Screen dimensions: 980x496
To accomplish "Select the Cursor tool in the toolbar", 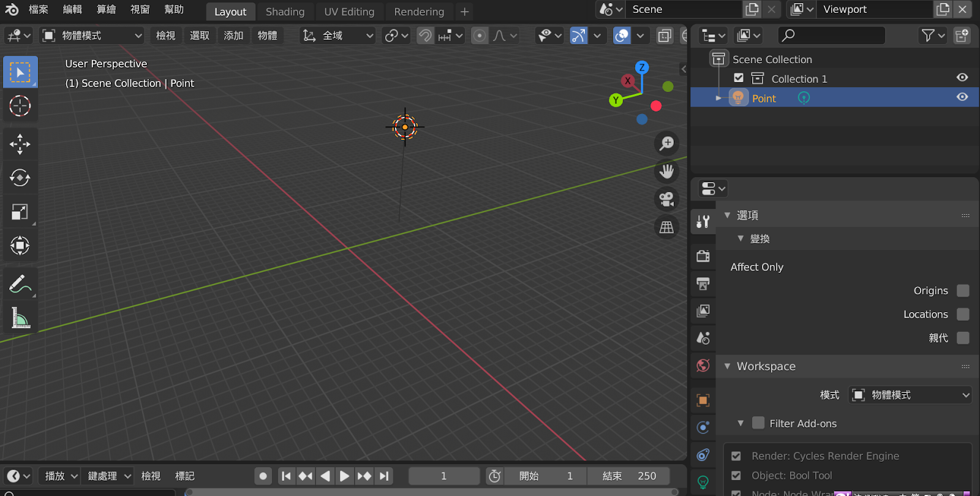I will (x=20, y=106).
